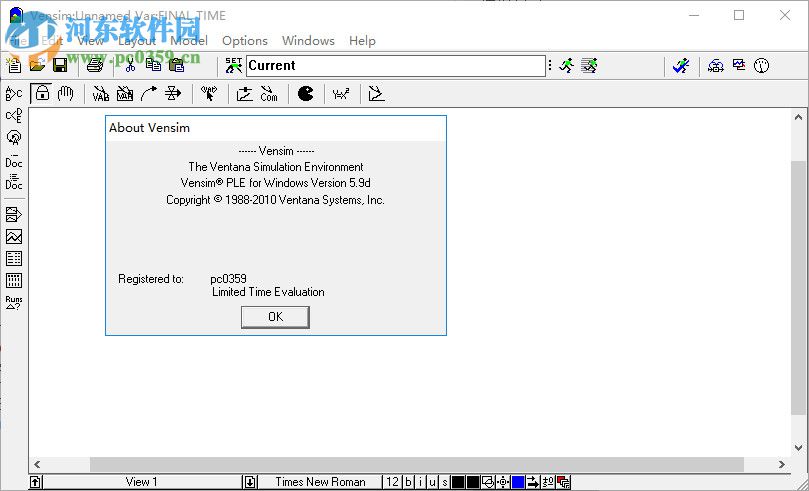809x491 pixels.
Task: Click the upper Doc (Document) tool
Action: click(x=14, y=160)
